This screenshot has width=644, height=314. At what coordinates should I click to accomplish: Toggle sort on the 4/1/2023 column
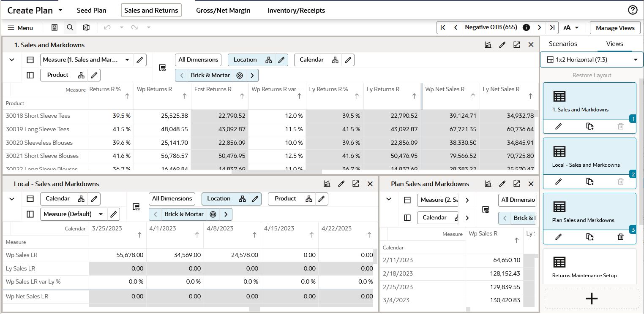pos(197,235)
